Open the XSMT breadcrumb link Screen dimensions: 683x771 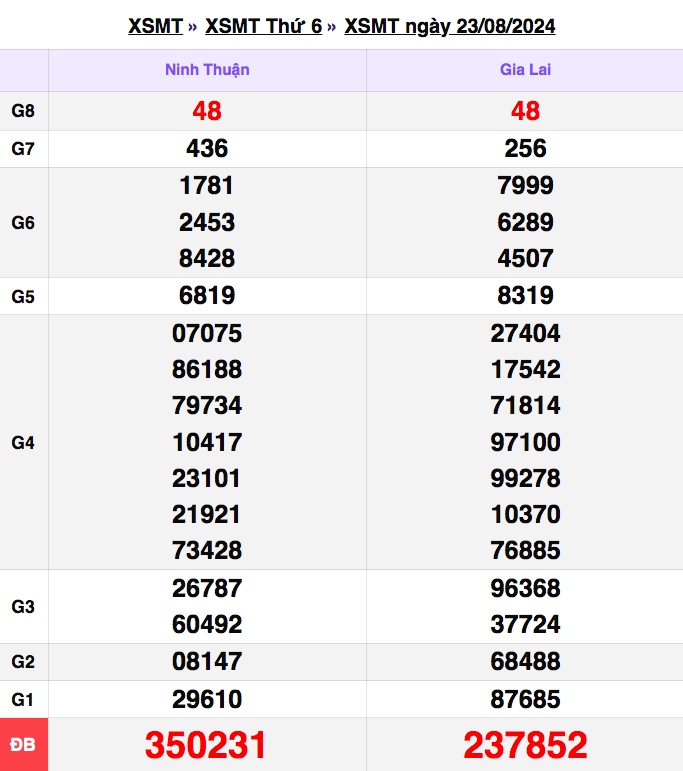(x=155, y=26)
